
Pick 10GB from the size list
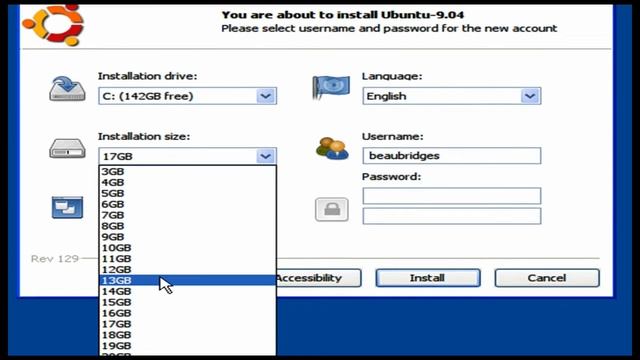tap(187, 248)
